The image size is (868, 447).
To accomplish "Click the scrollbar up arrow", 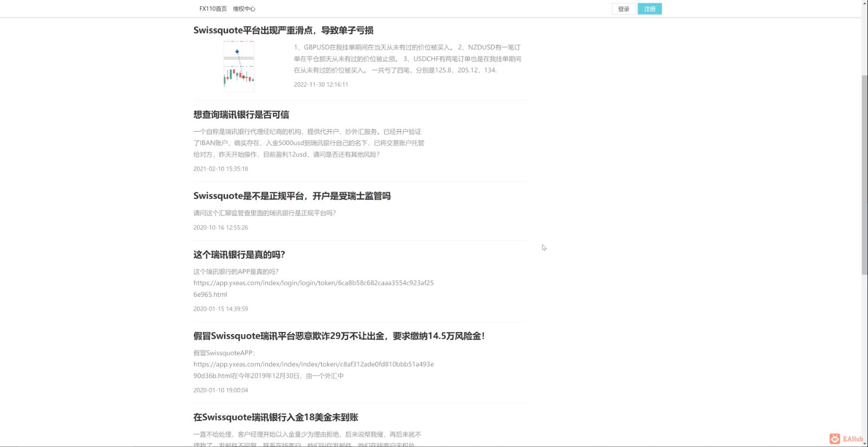I will click(864, 3).
